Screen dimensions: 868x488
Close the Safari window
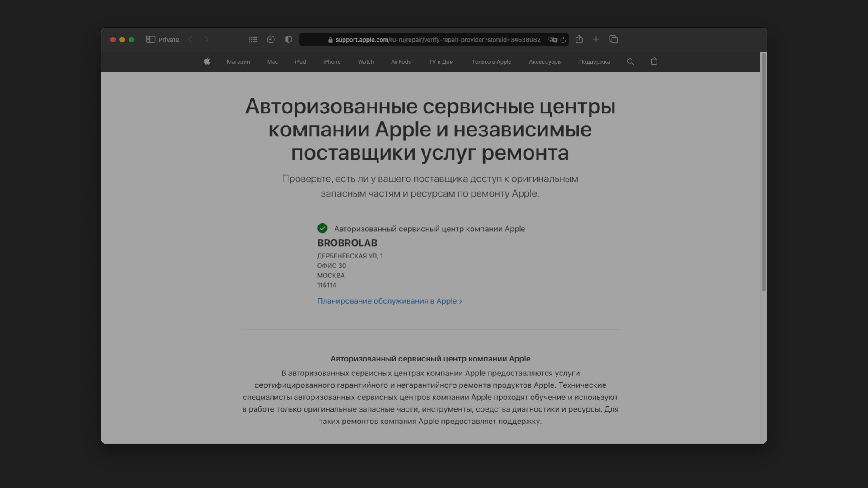pyautogui.click(x=113, y=40)
